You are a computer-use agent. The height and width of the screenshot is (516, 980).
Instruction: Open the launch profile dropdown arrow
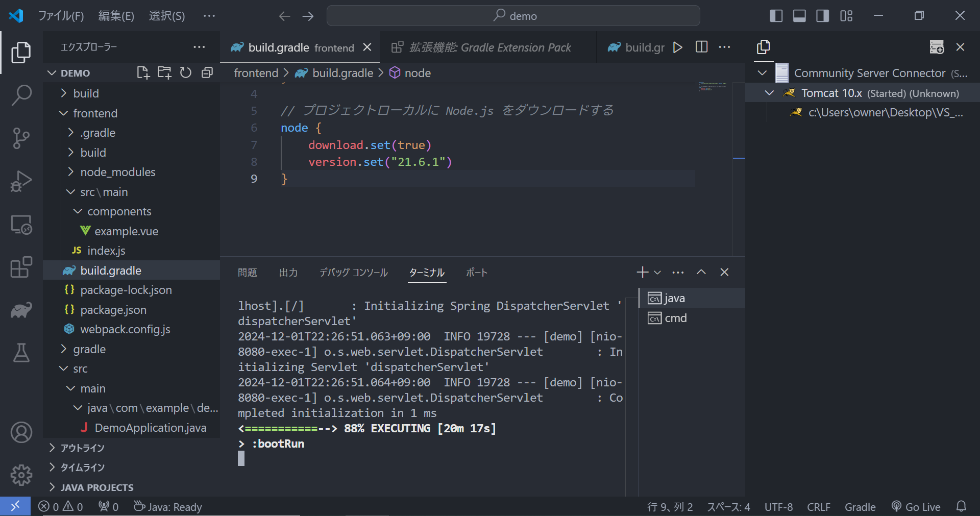tap(657, 273)
